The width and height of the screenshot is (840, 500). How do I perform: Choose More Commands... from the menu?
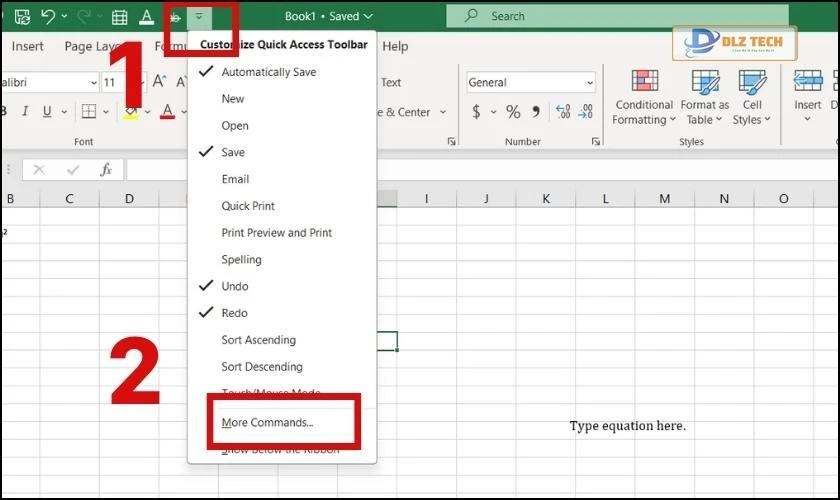pos(267,423)
